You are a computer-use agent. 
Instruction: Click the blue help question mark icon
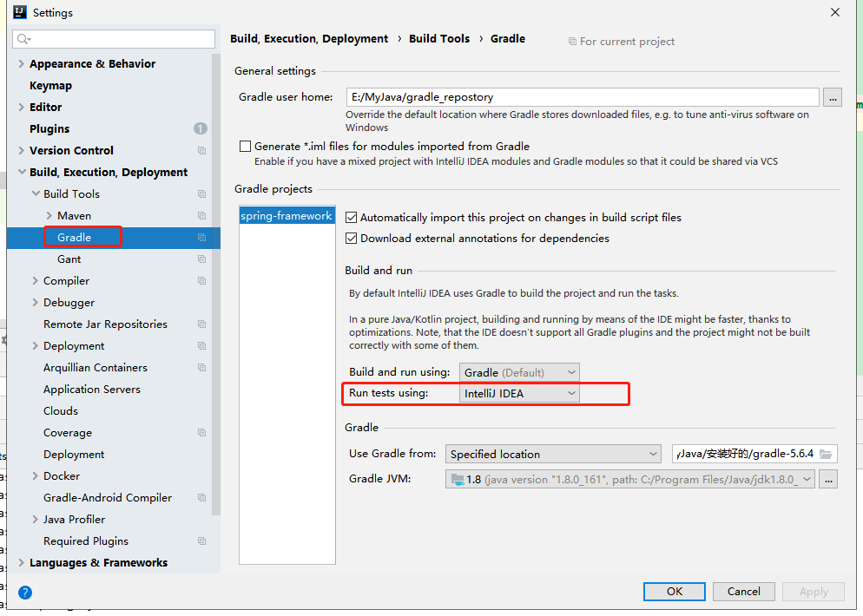25,593
